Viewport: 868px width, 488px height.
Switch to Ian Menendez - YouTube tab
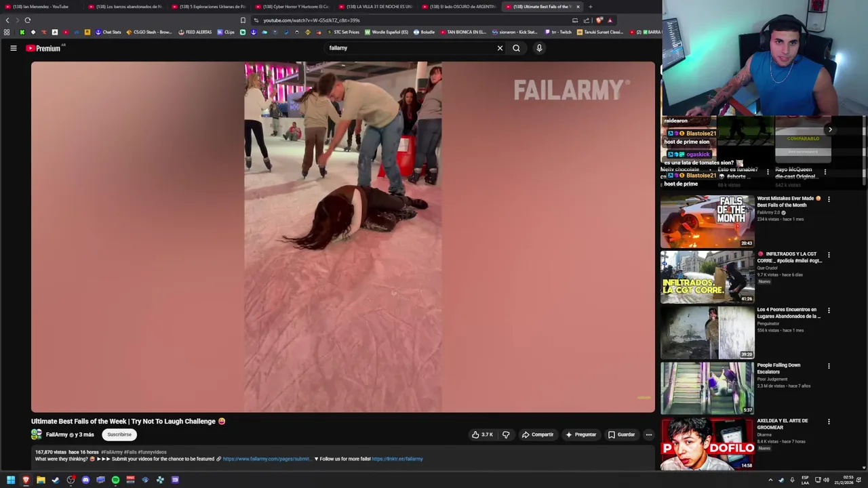pos(41,7)
